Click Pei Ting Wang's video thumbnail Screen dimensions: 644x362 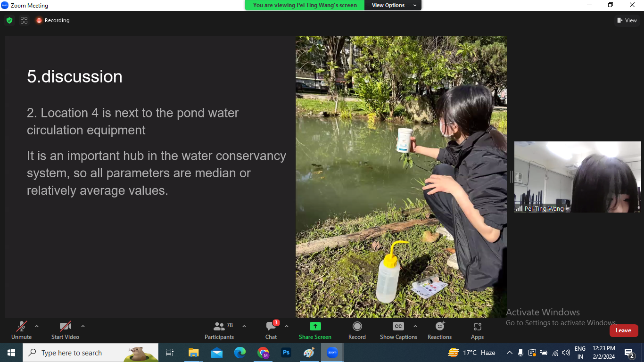click(578, 177)
